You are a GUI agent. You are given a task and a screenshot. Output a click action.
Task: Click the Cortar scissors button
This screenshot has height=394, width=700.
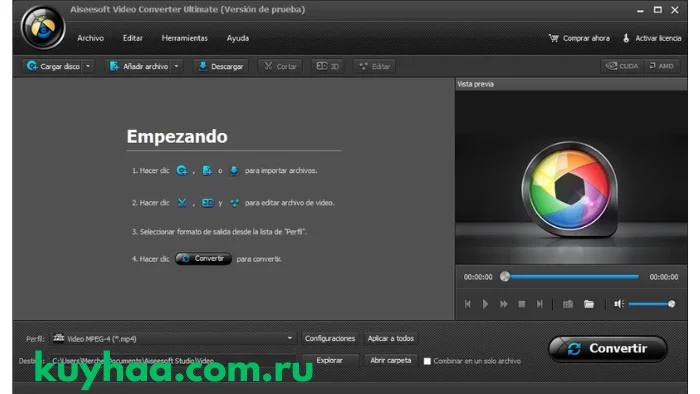(280, 66)
